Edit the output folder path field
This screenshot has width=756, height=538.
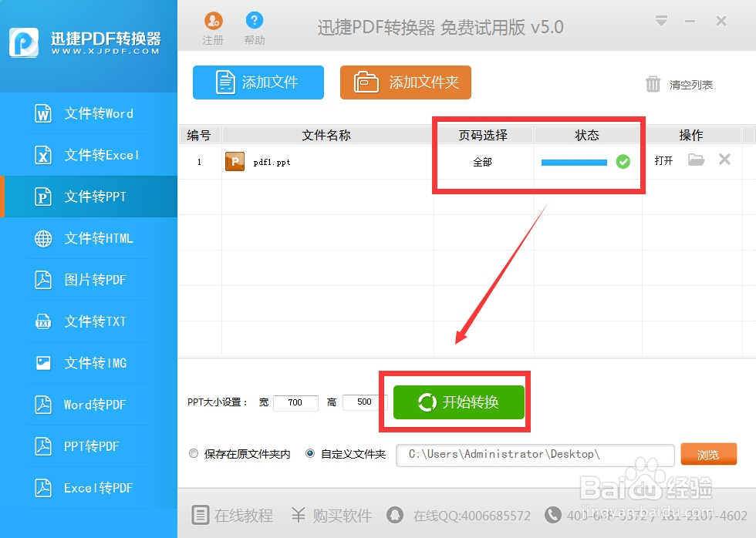coord(535,454)
